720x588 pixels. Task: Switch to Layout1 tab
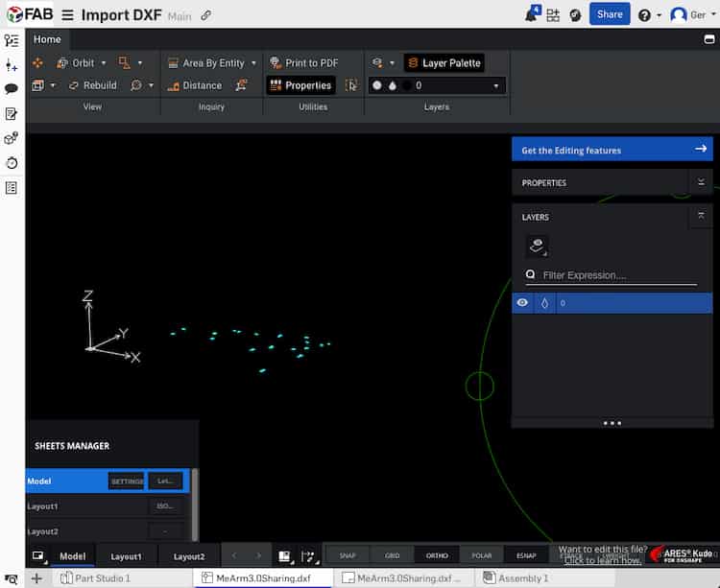[x=126, y=556]
